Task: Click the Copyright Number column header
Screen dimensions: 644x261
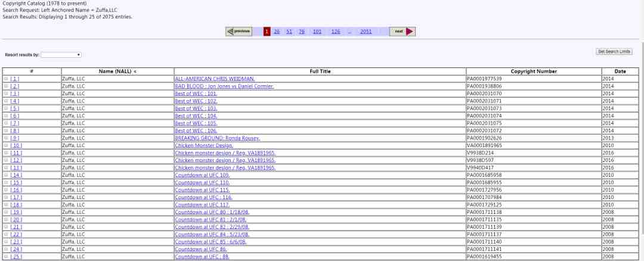Action: [x=534, y=72]
